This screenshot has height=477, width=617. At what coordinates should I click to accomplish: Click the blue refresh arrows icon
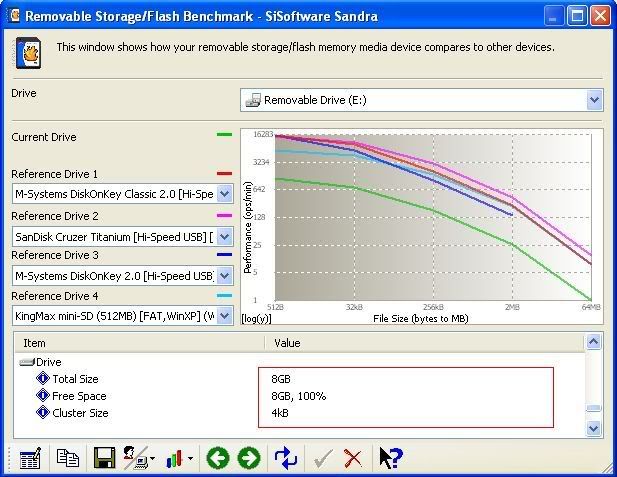tap(286, 458)
